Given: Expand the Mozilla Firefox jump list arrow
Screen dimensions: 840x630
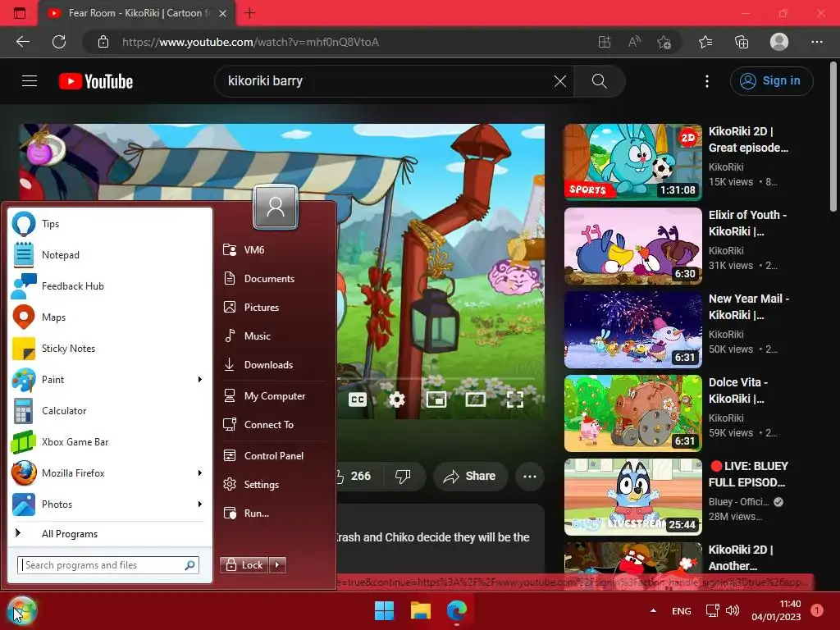Looking at the screenshot, I should (200, 473).
